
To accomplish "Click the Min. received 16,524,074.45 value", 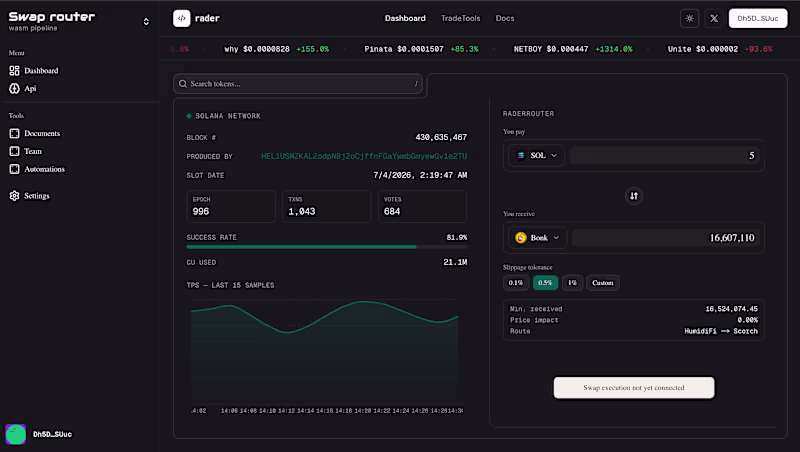I will pyautogui.click(x=731, y=309).
